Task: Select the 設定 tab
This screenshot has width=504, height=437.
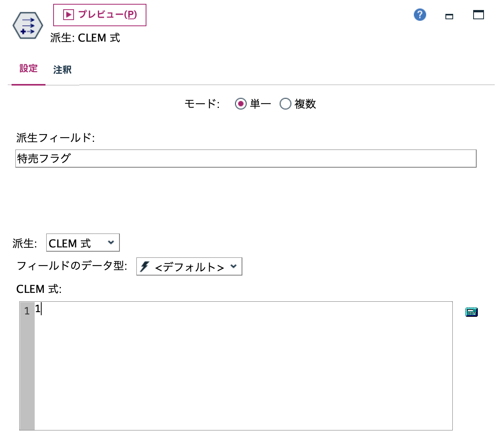Action: pos(28,69)
